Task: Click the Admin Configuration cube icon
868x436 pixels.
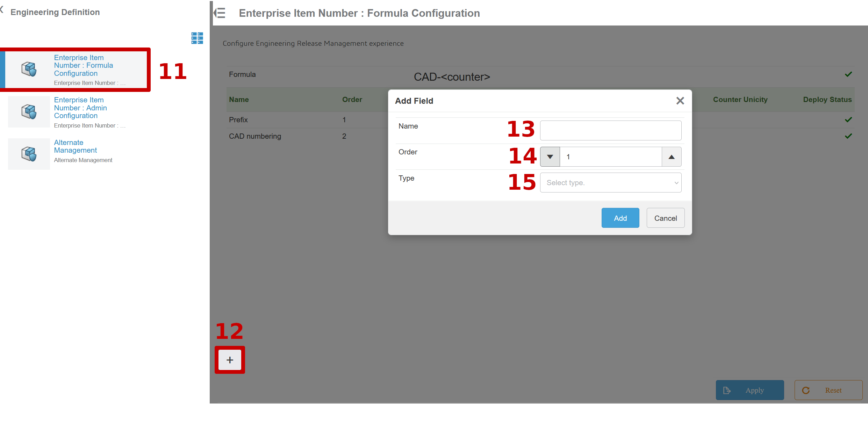Action: [x=29, y=112]
